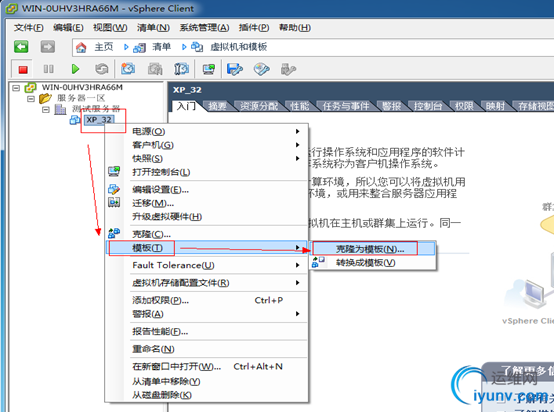The image size is (554, 412).
Task: Collapse the 服务器一区 folder node
Action: point(31,99)
